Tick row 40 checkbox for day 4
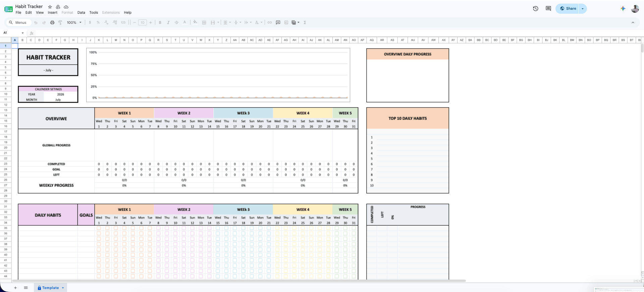 (124, 255)
